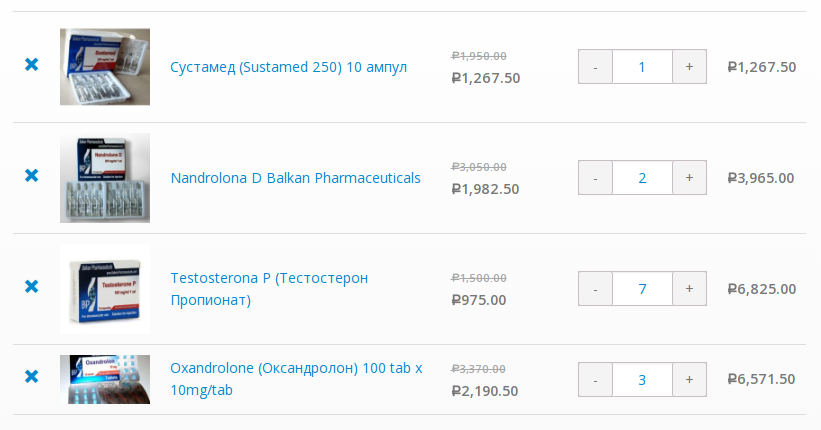Remove Nandrolona D item from cart

click(31, 176)
